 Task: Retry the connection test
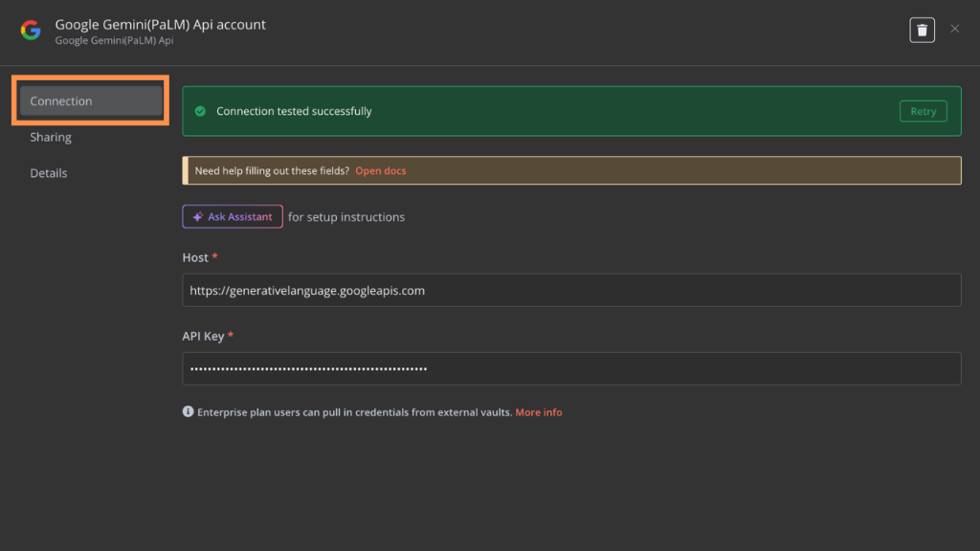pyautogui.click(x=924, y=111)
